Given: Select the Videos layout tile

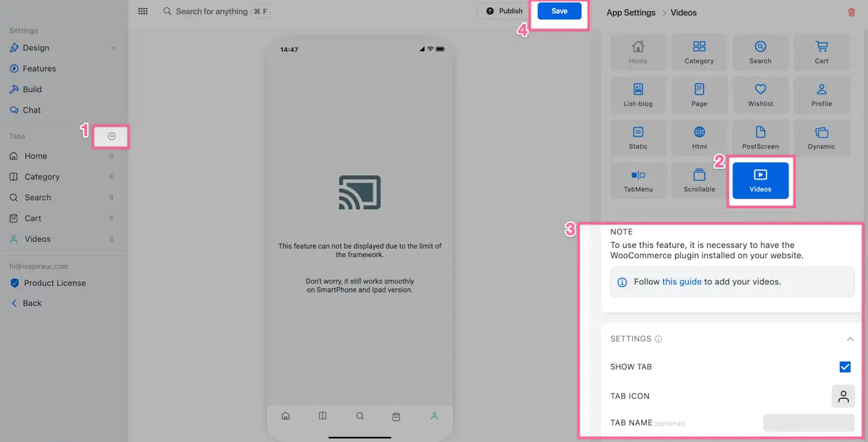Looking at the screenshot, I should tap(760, 180).
